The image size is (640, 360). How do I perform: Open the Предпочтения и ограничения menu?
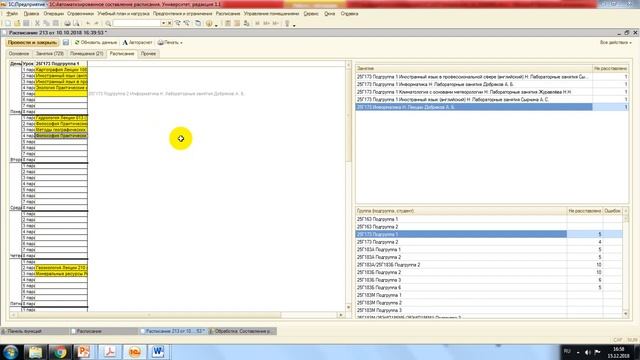[x=182, y=13]
